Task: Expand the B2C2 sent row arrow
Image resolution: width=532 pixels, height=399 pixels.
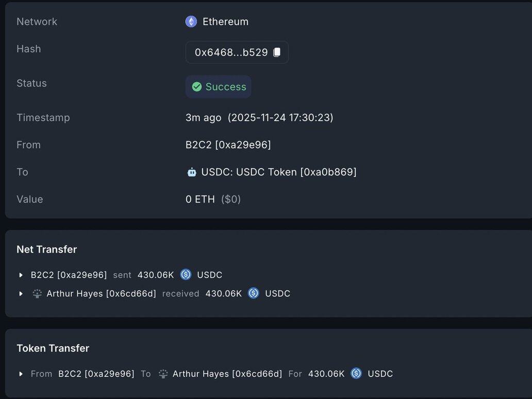Action: [x=21, y=275]
